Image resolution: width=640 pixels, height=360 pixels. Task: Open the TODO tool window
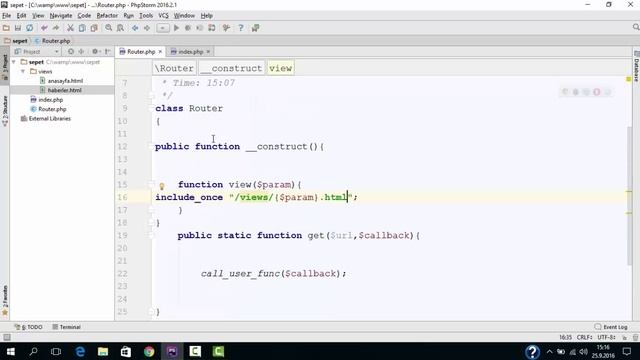29,327
